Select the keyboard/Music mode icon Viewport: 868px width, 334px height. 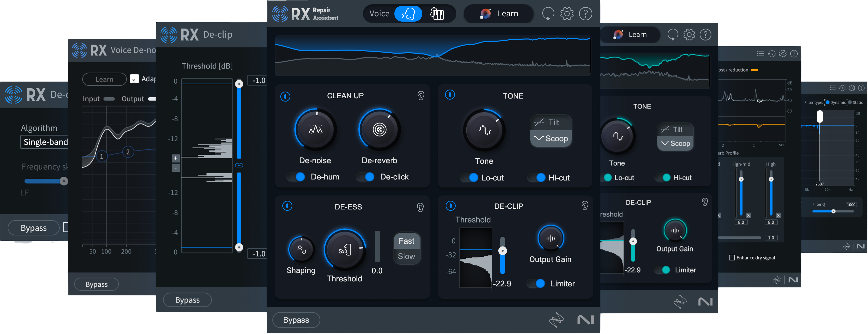pyautogui.click(x=437, y=13)
